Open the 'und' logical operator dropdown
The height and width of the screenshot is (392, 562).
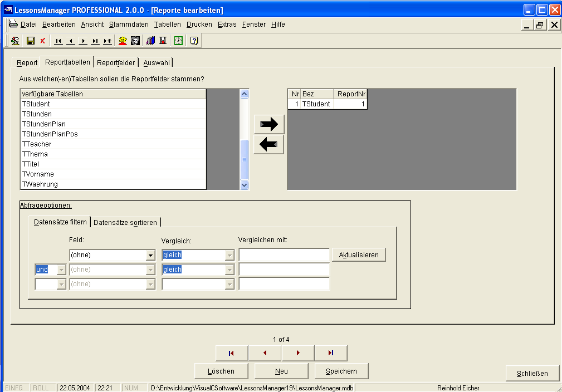61,270
